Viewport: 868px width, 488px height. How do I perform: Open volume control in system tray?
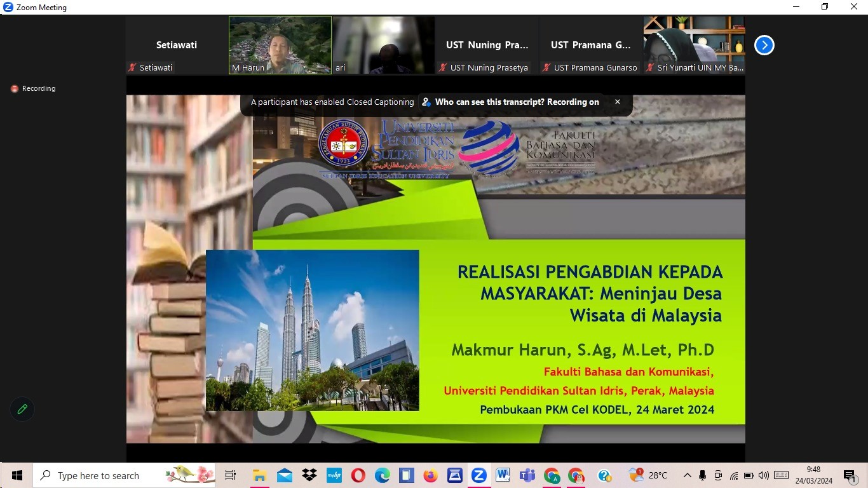(763, 475)
